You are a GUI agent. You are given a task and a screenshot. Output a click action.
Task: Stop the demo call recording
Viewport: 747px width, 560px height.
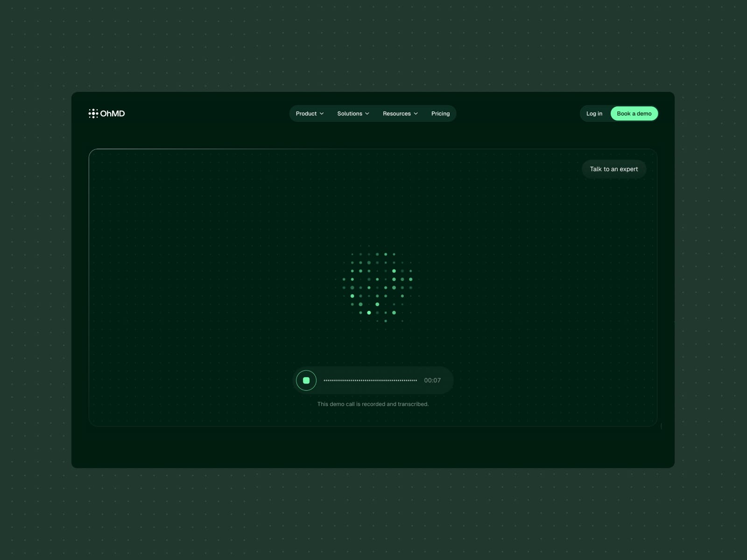tap(306, 380)
